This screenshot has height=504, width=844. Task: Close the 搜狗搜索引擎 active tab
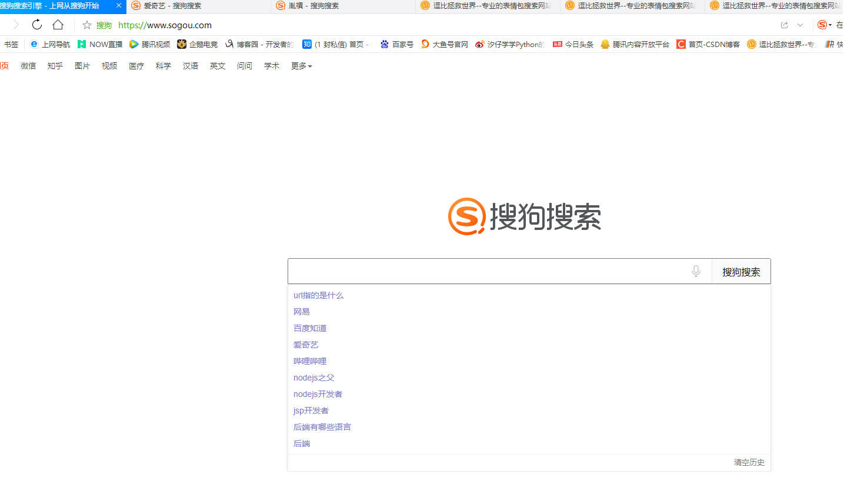[119, 5]
